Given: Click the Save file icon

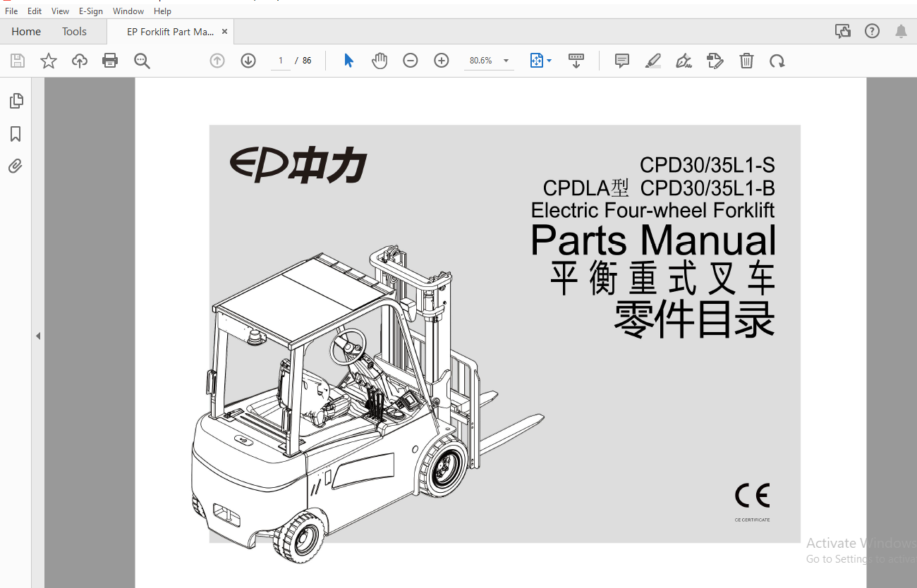Looking at the screenshot, I should click(x=18, y=61).
